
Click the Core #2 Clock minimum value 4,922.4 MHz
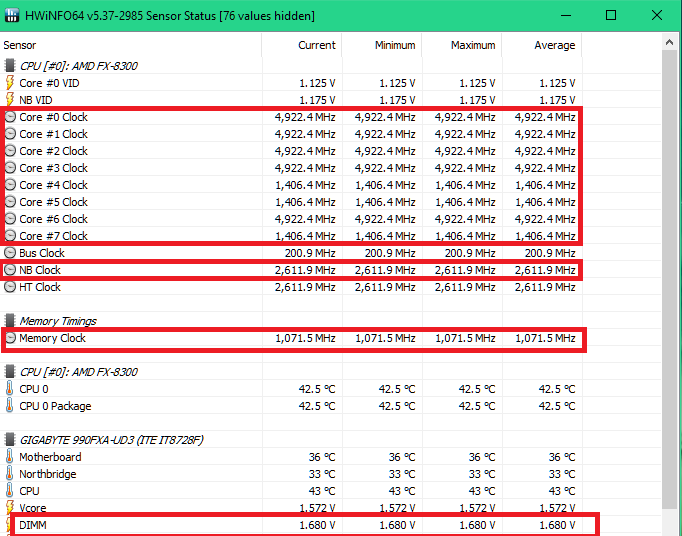(385, 151)
